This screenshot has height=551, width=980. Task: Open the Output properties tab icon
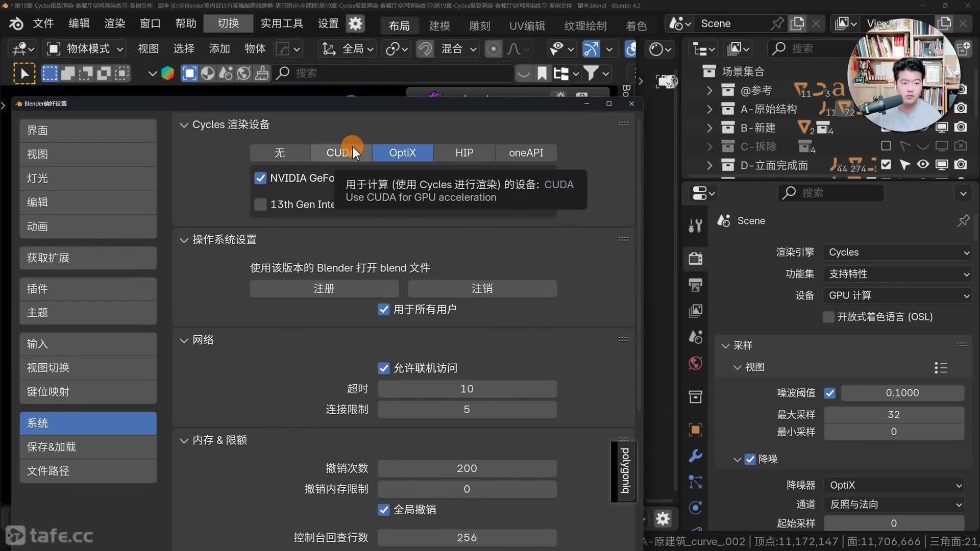tap(695, 285)
